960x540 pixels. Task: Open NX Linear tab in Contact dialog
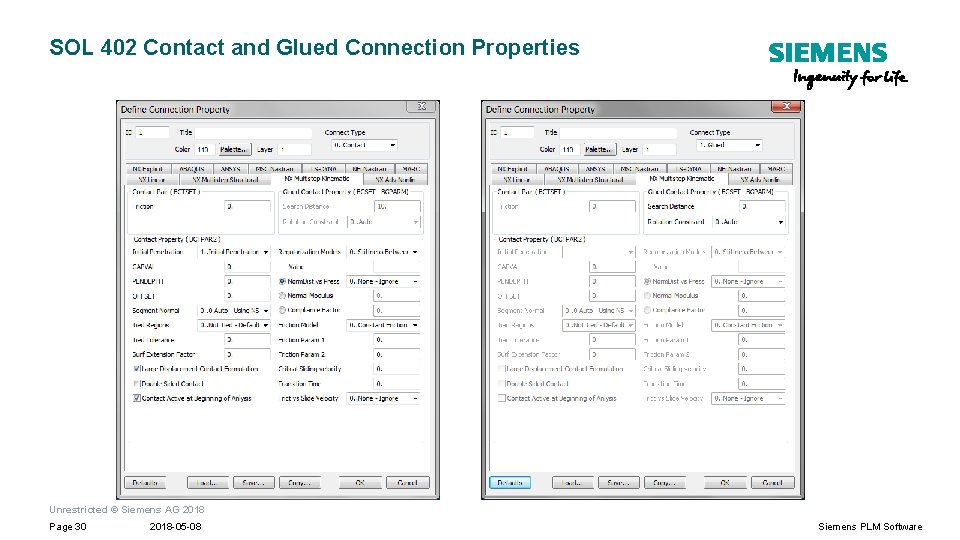[152, 180]
